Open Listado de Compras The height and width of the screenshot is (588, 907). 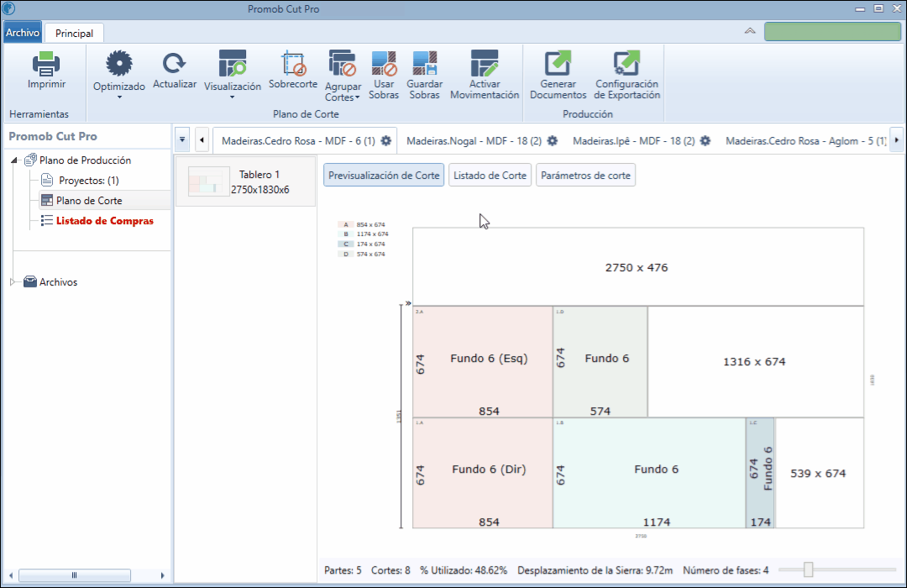pos(105,221)
